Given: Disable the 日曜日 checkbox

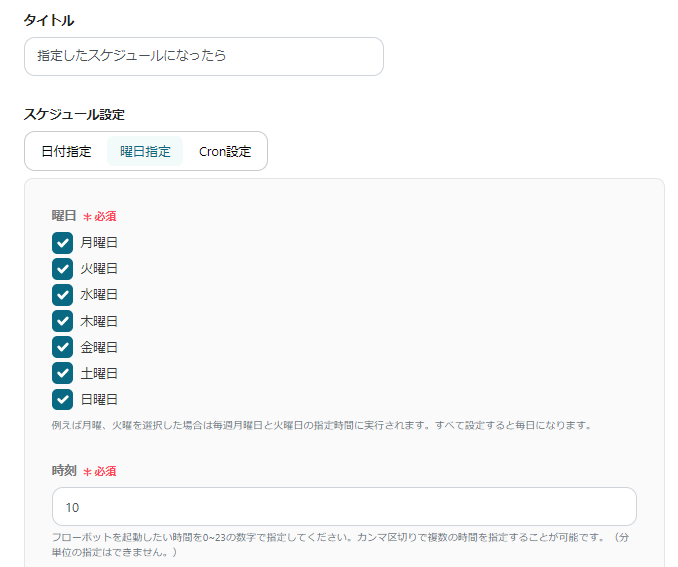Looking at the screenshot, I should [62, 400].
